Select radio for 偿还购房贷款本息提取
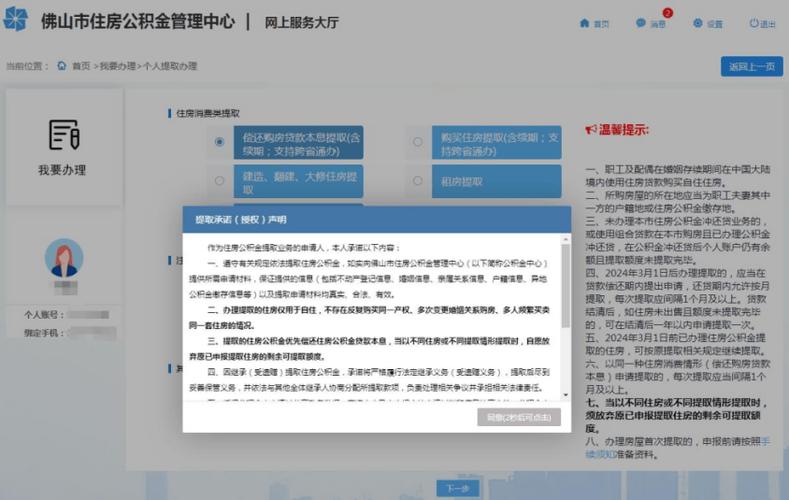The image size is (789, 500). [x=219, y=142]
